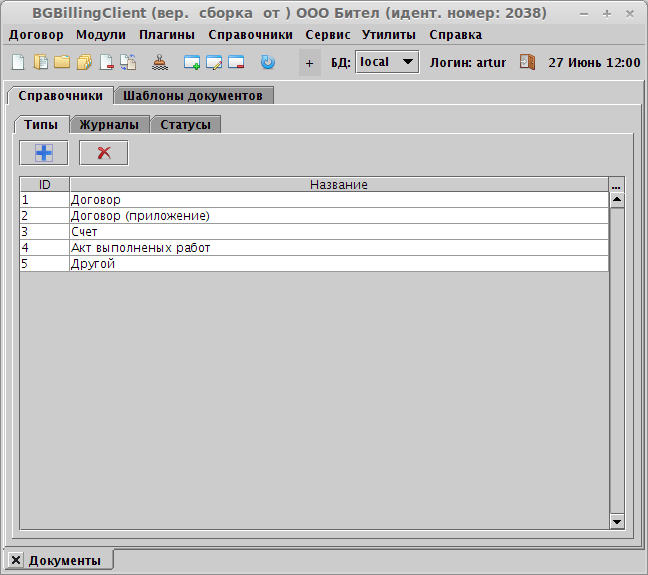Click the scrollbar down arrow
Image resolution: width=648 pixels, height=575 pixels.
click(616, 521)
